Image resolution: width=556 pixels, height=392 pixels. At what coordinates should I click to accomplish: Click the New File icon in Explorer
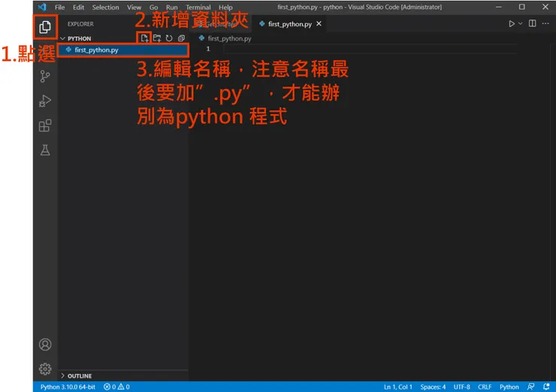(x=144, y=38)
